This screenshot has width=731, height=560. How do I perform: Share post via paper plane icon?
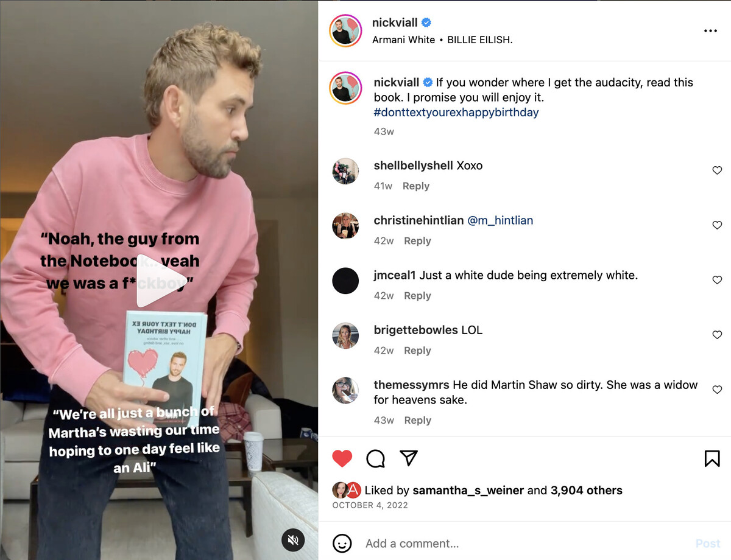409,458
